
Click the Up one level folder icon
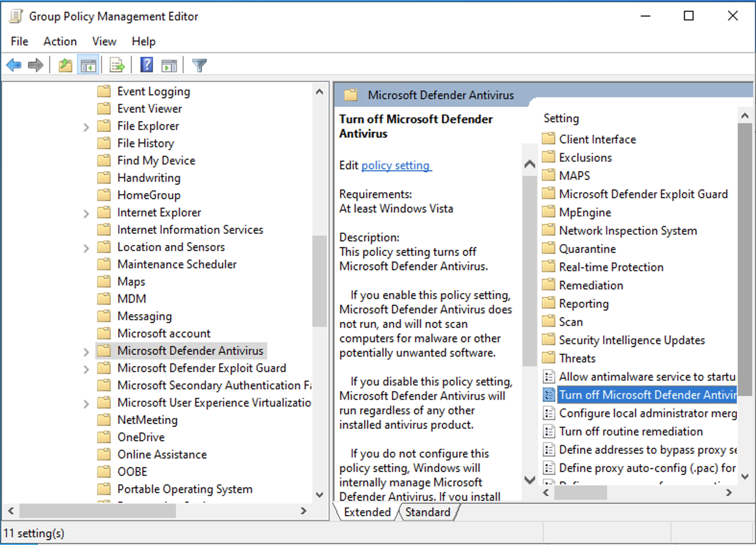(65, 65)
